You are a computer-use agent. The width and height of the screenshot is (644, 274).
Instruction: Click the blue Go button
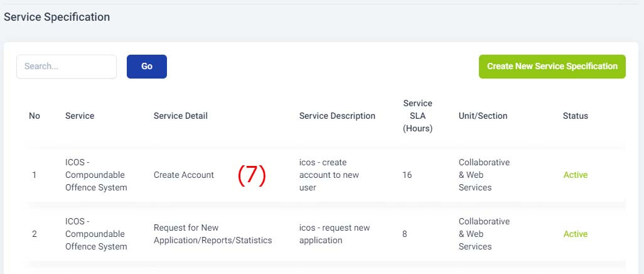pyautogui.click(x=147, y=66)
